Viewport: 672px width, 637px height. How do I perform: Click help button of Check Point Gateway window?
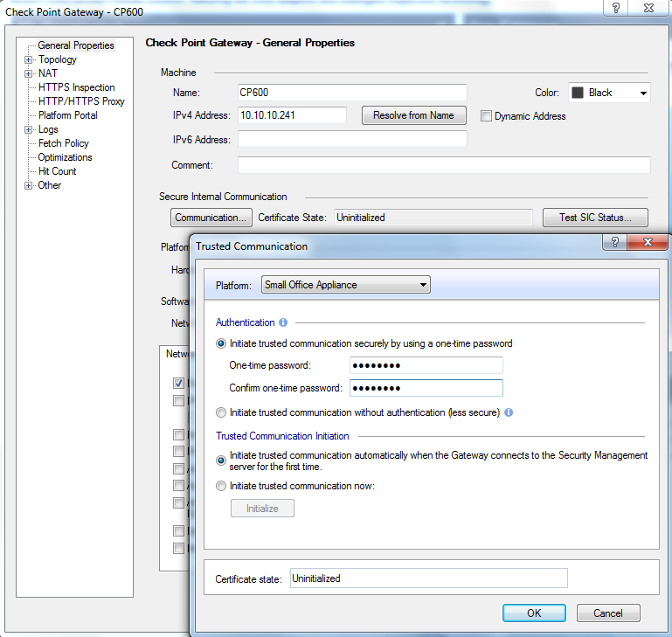[x=616, y=8]
